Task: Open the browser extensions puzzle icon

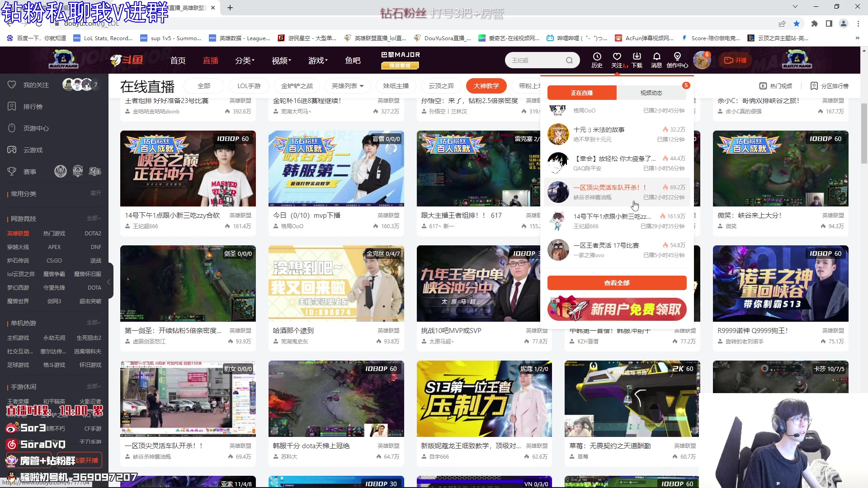Action: (815, 23)
